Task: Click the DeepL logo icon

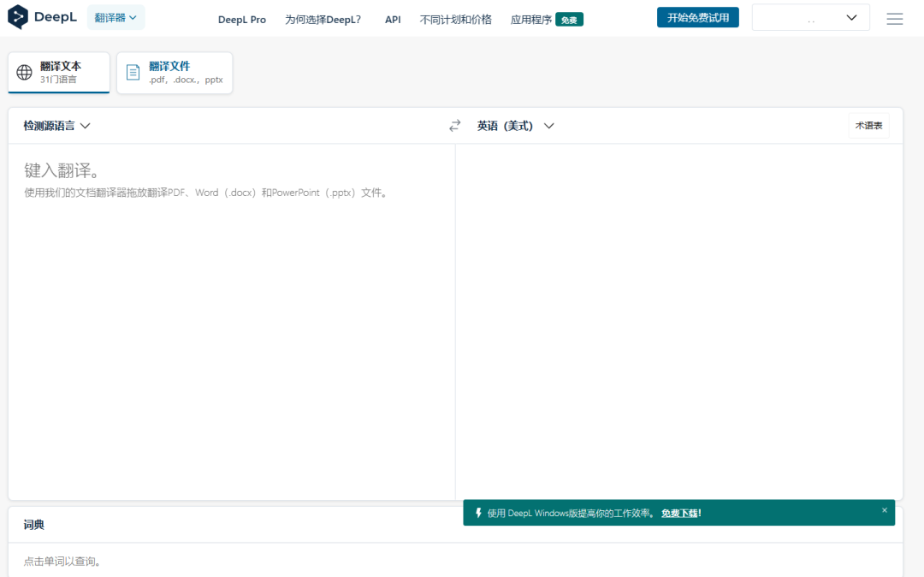Action: [18, 17]
